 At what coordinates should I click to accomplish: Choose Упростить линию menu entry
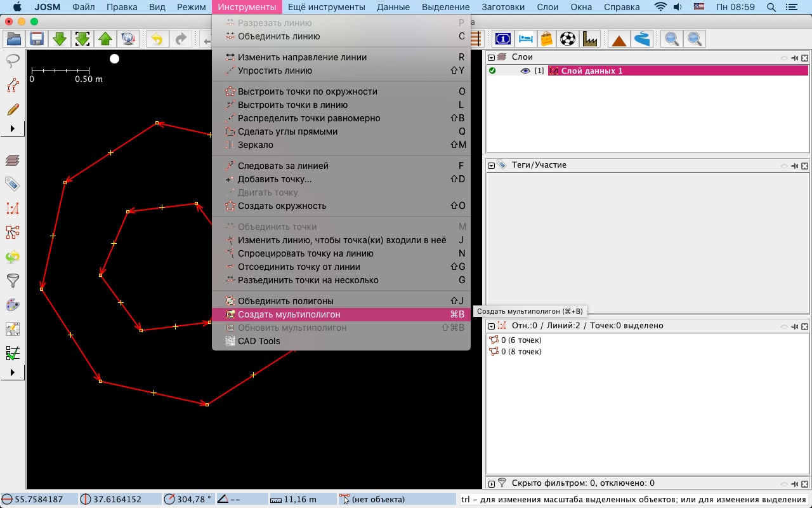tap(341, 70)
